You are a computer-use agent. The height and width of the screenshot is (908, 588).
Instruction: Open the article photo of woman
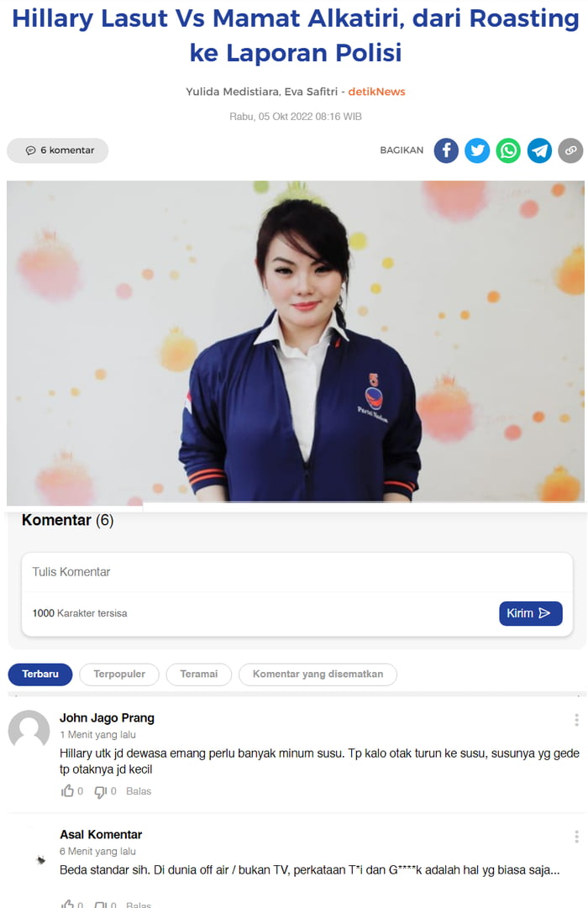296,340
